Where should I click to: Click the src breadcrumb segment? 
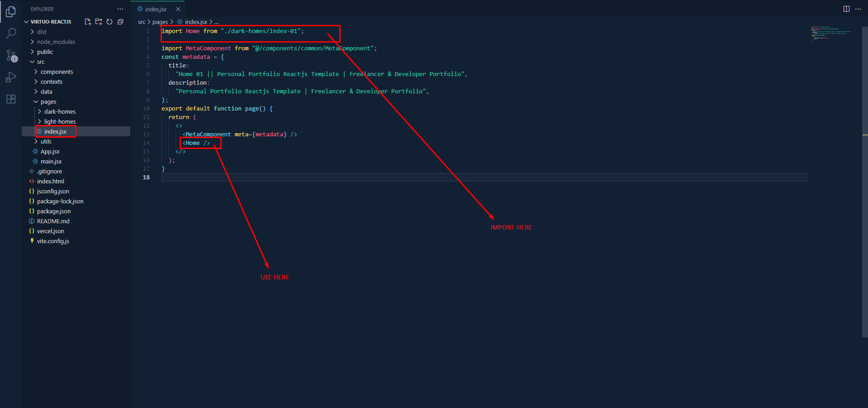point(142,22)
